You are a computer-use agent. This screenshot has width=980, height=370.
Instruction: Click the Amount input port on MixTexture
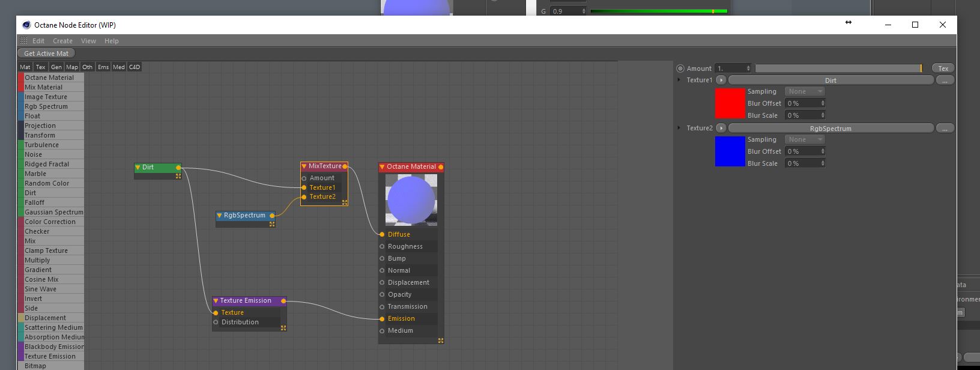tap(304, 178)
